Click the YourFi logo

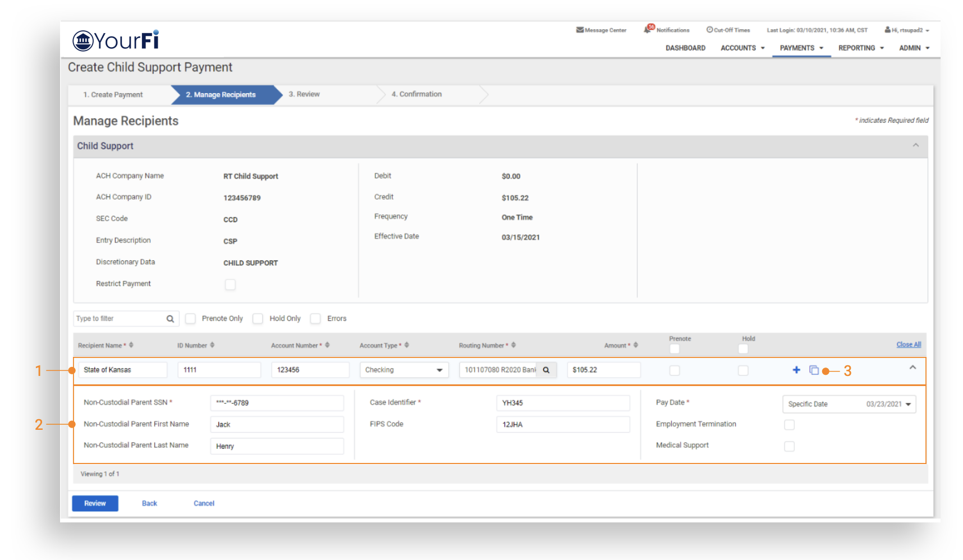[x=116, y=40]
